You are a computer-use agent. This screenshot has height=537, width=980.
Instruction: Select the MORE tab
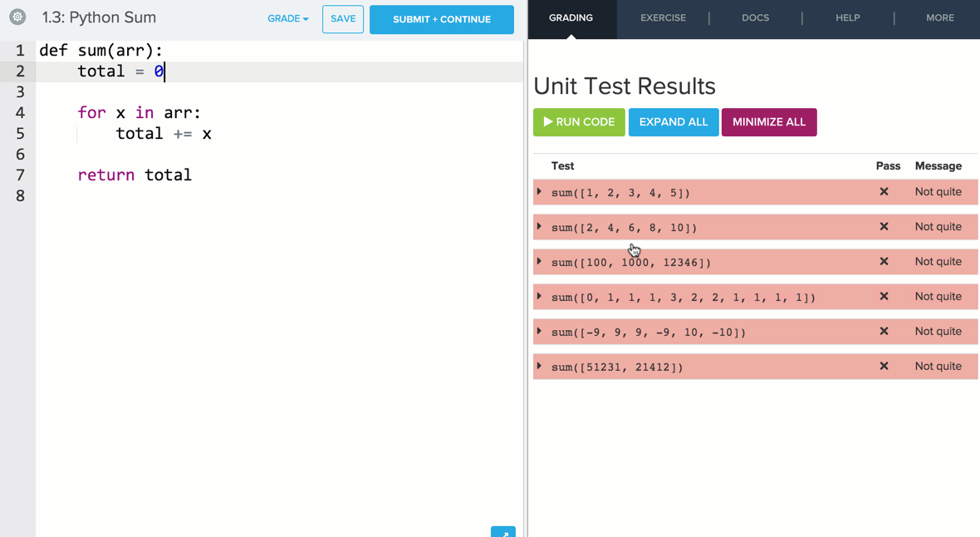[x=939, y=18]
